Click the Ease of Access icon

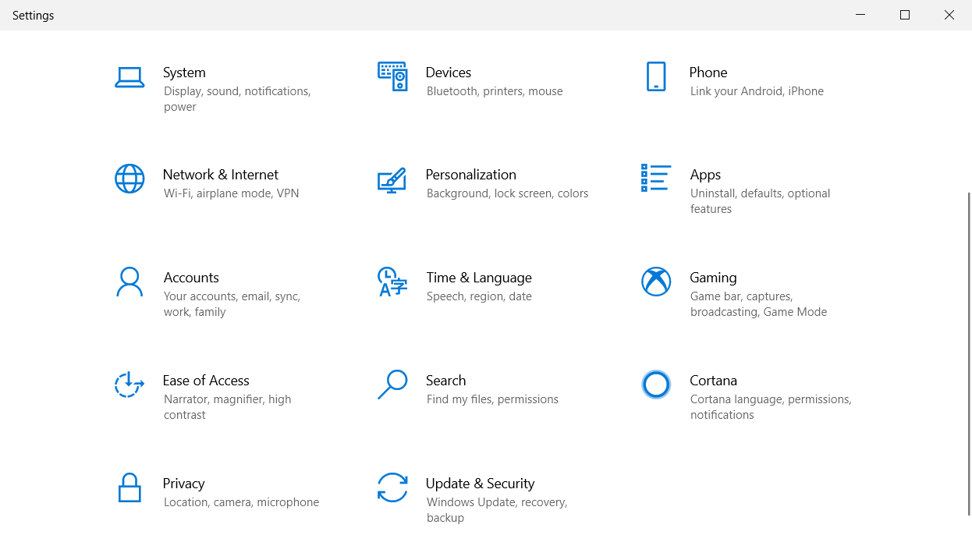(x=129, y=385)
